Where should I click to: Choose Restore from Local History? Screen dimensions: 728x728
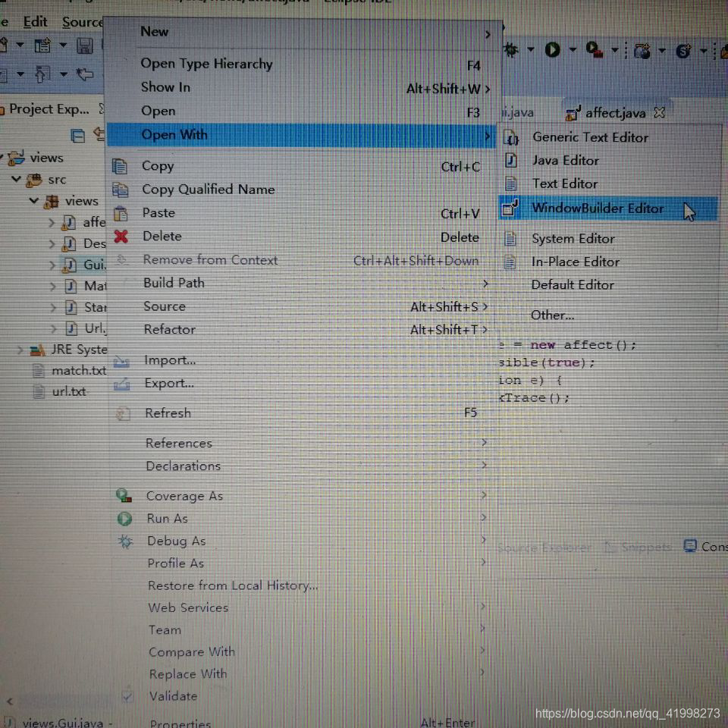point(302,585)
